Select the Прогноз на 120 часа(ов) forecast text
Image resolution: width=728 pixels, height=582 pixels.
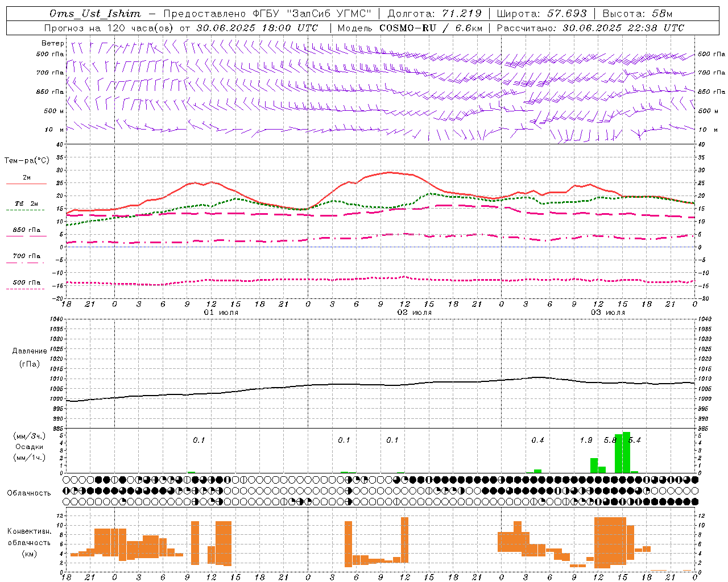[110, 28]
